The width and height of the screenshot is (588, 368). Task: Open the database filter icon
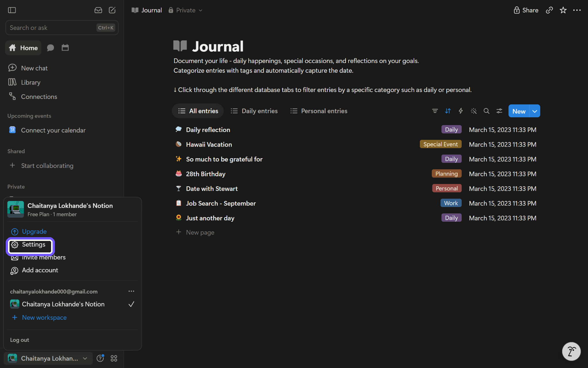tap(435, 111)
